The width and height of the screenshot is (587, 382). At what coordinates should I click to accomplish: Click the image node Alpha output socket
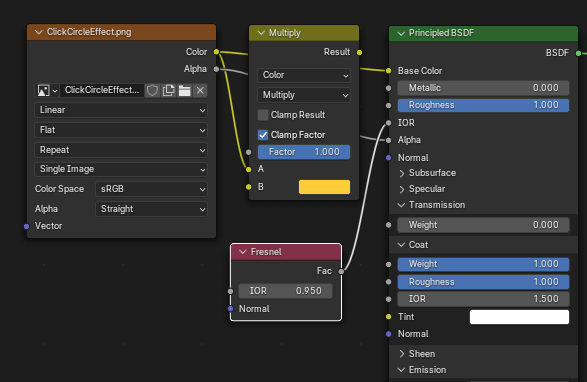(216, 69)
